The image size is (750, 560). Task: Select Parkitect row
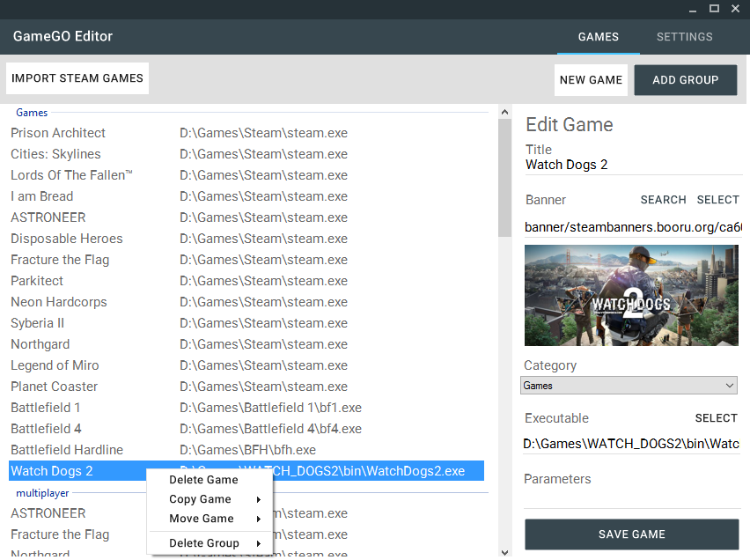(246, 281)
